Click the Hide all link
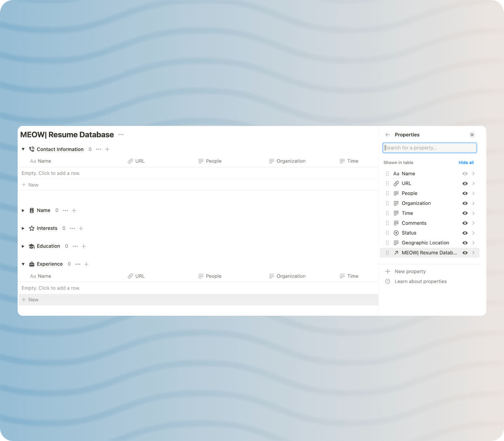Screen dimensions: 504x441 pyautogui.click(x=466, y=163)
